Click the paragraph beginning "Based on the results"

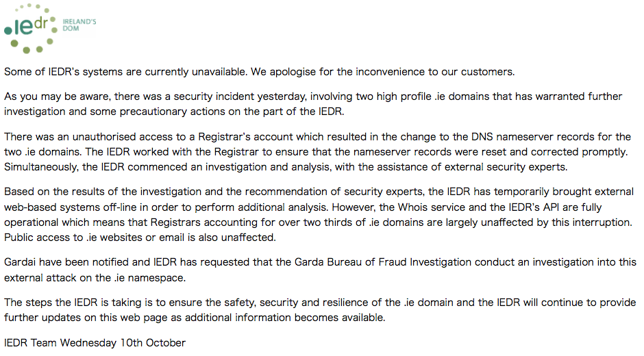click(319, 215)
